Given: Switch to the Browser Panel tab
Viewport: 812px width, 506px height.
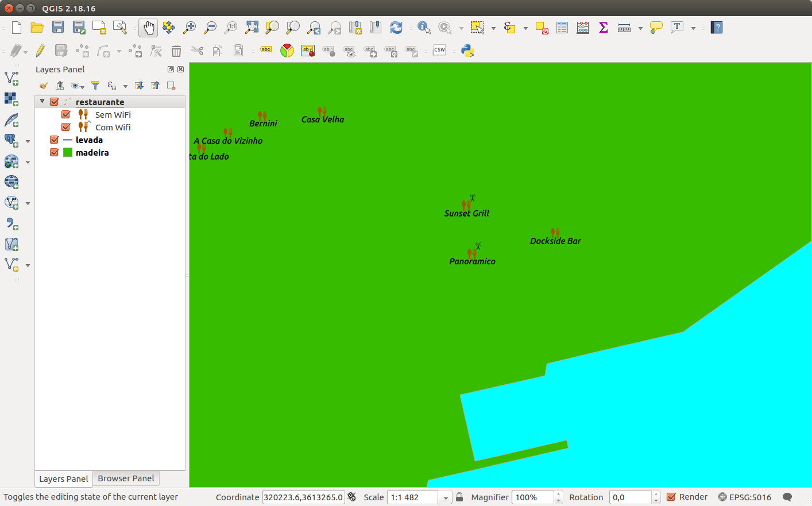Looking at the screenshot, I should tap(126, 478).
